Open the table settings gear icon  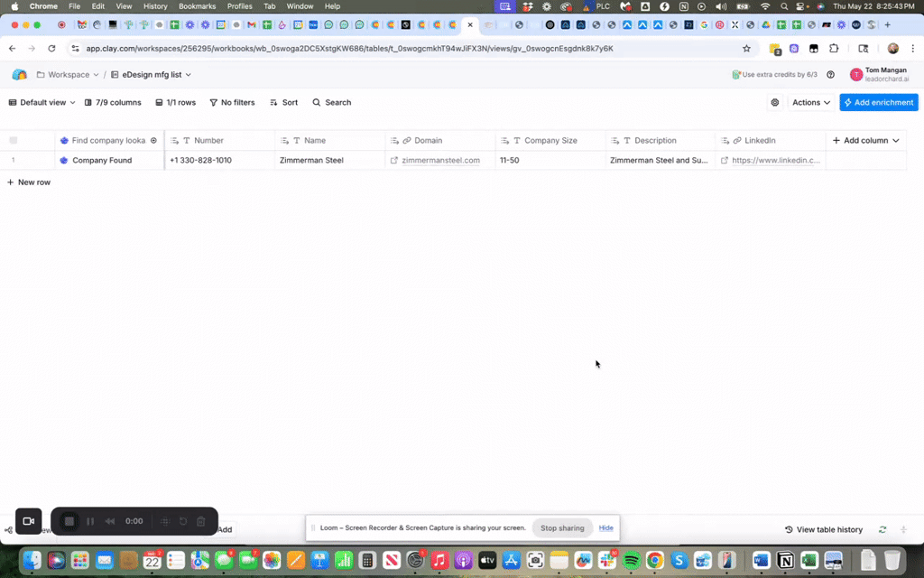(774, 102)
